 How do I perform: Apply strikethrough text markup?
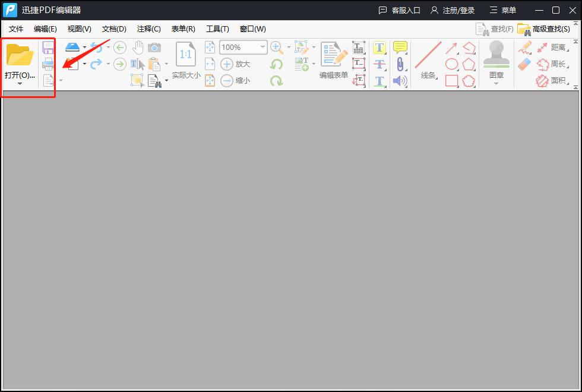[x=379, y=64]
